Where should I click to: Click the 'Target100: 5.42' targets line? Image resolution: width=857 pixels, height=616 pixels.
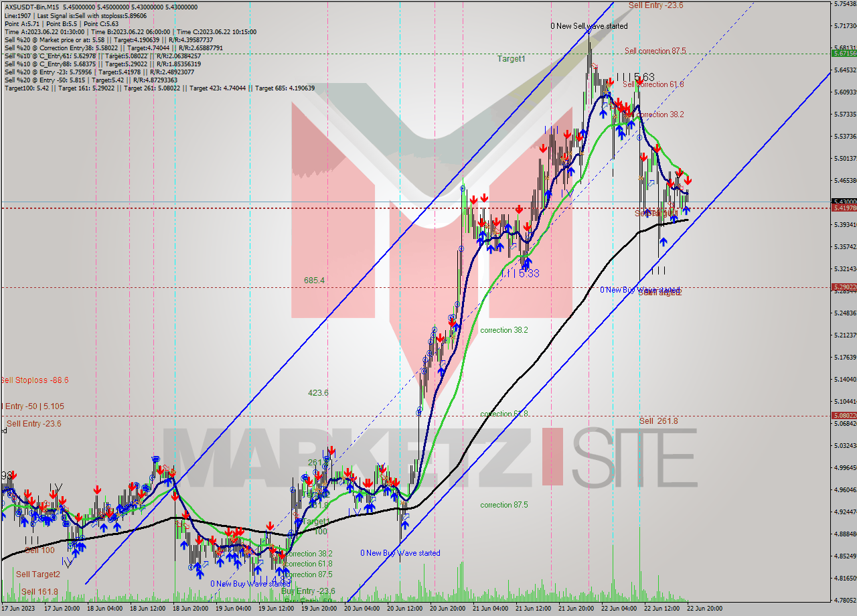point(159,88)
